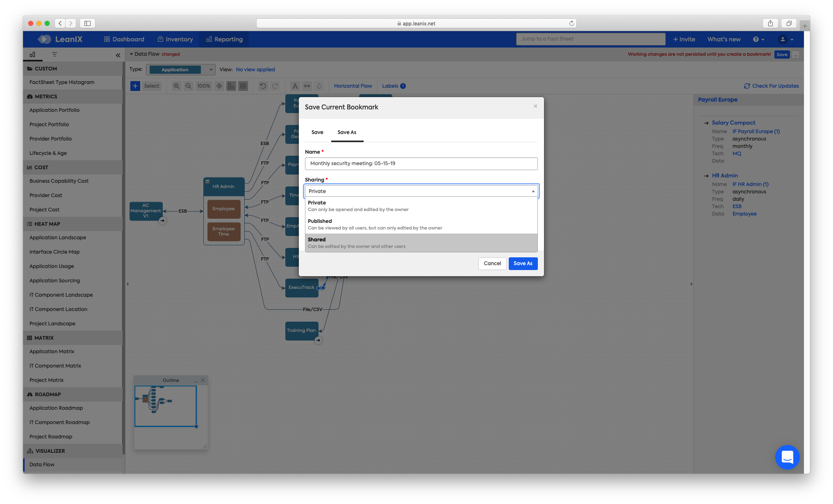
Task: Choose the Shared sharing option
Action: point(421,243)
